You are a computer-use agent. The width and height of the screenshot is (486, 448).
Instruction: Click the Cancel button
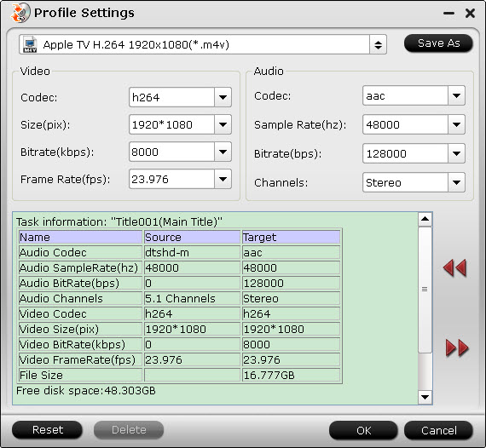pyautogui.click(x=438, y=430)
